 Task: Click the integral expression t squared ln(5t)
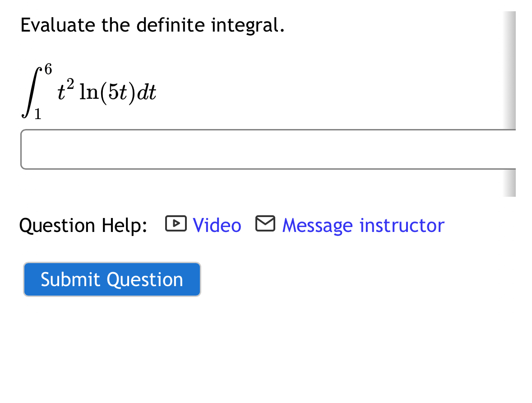pos(106,91)
